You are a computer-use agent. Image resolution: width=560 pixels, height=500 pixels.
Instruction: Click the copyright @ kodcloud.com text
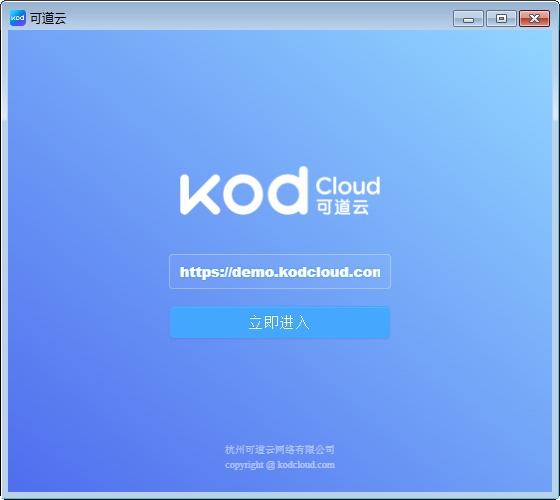(280, 465)
